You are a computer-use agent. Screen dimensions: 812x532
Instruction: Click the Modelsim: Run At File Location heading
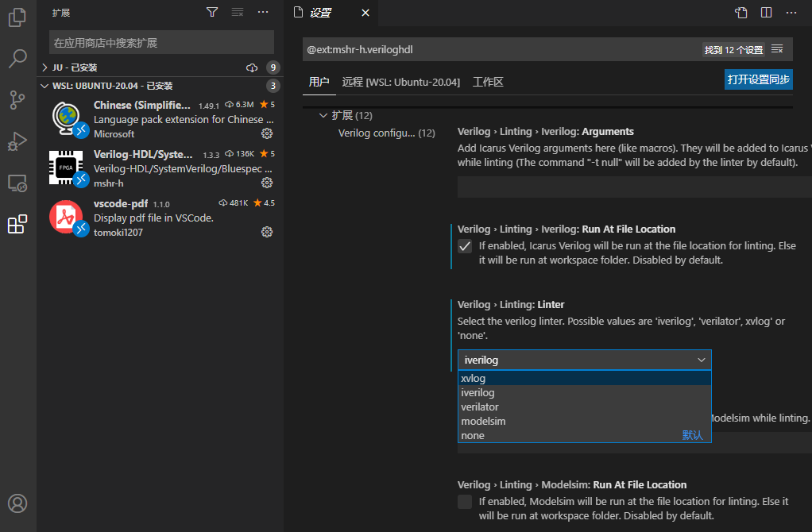coord(572,484)
